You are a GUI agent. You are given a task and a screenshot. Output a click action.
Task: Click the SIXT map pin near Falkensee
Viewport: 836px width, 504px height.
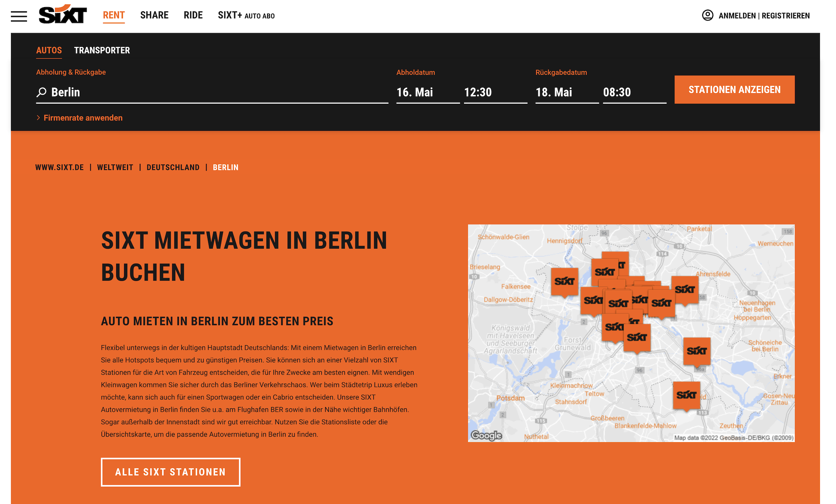pyautogui.click(x=564, y=282)
